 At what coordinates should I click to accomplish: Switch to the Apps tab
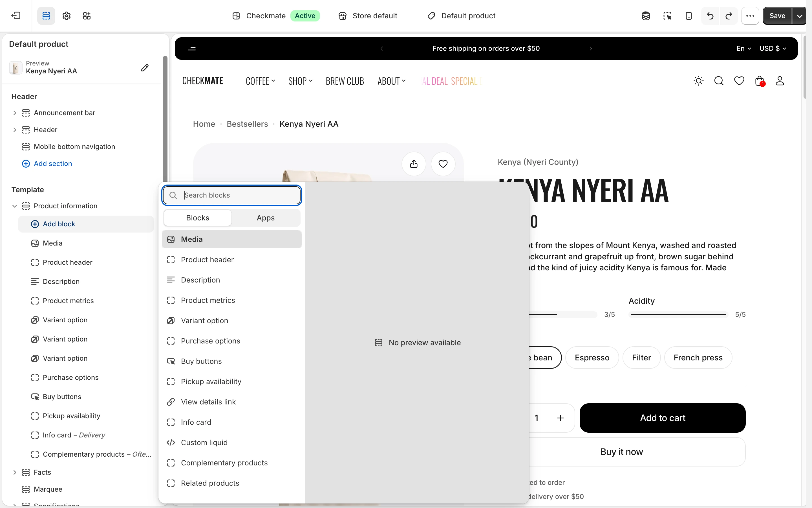(x=265, y=218)
